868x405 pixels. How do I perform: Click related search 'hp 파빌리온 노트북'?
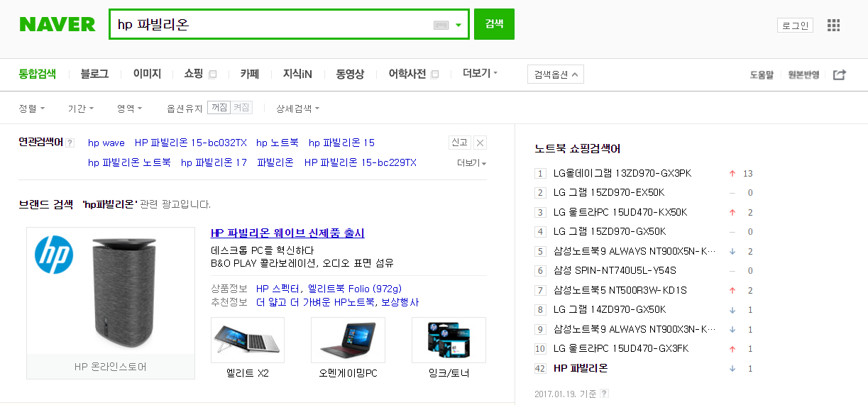coord(129,162)
